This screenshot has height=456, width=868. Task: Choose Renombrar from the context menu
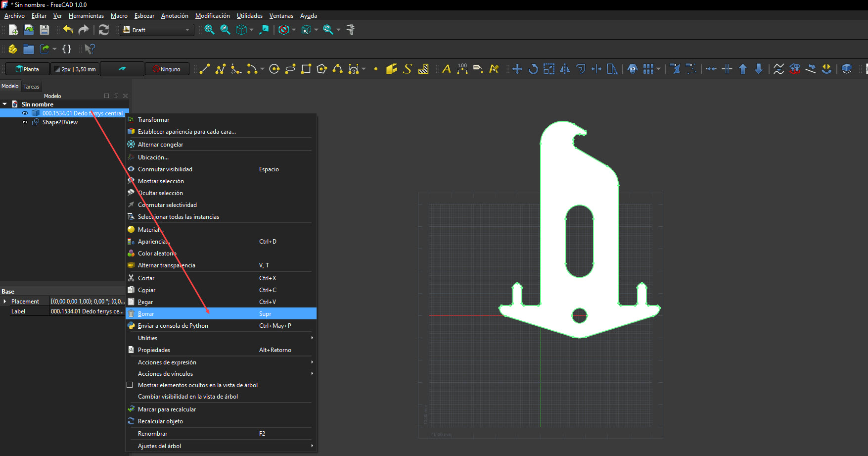(x=221, y=434)
